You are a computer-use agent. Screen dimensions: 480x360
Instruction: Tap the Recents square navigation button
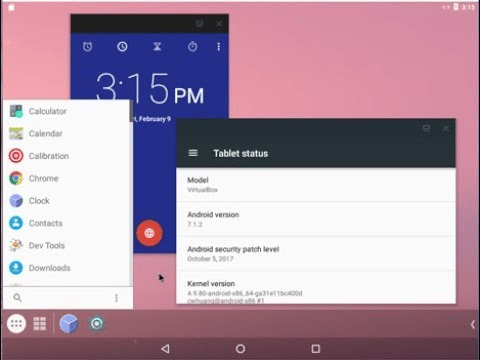click(x=316, y=349)
